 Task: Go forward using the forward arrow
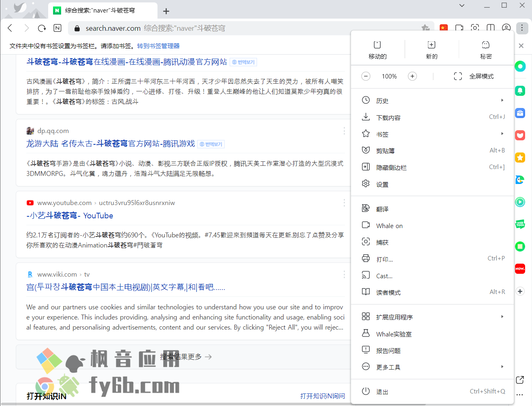tap(26, 28)
